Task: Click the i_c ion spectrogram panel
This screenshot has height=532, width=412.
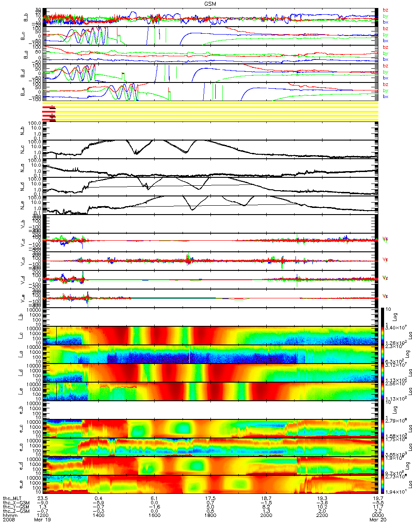Action: (x=210, y=336)
